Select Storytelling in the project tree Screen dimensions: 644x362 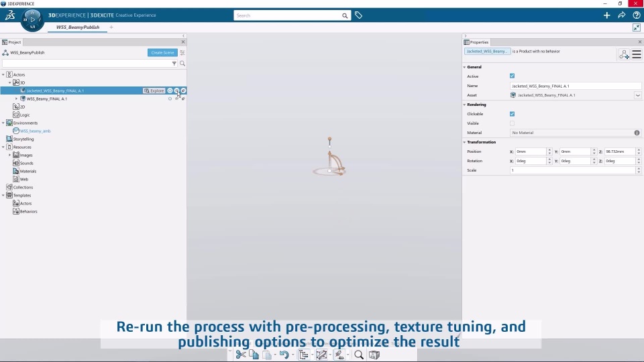[x=23, y=139]
